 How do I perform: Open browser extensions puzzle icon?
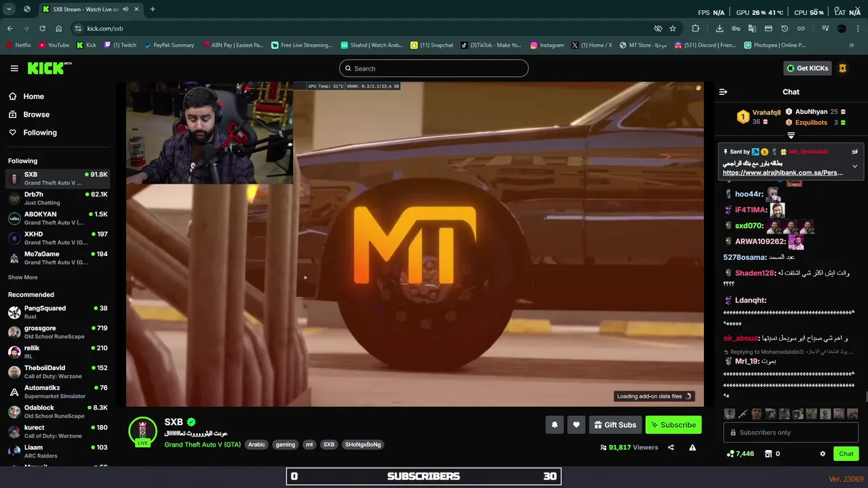coord(695,28)
